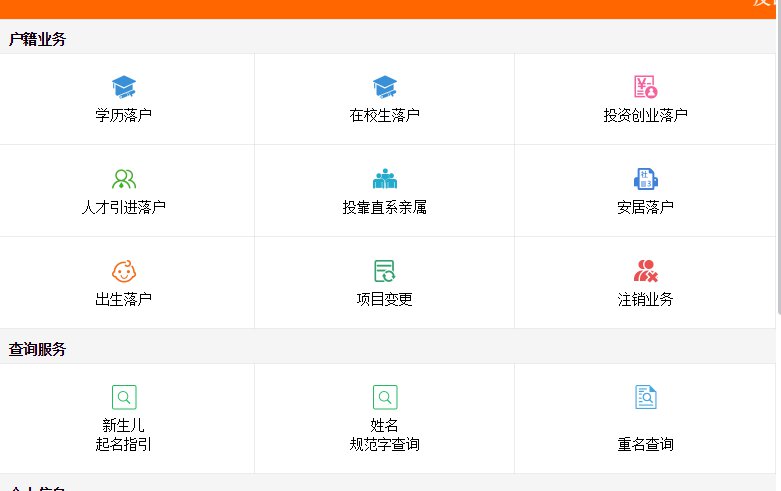Select the 人才引进落户 label

click(x=124, y=207)
